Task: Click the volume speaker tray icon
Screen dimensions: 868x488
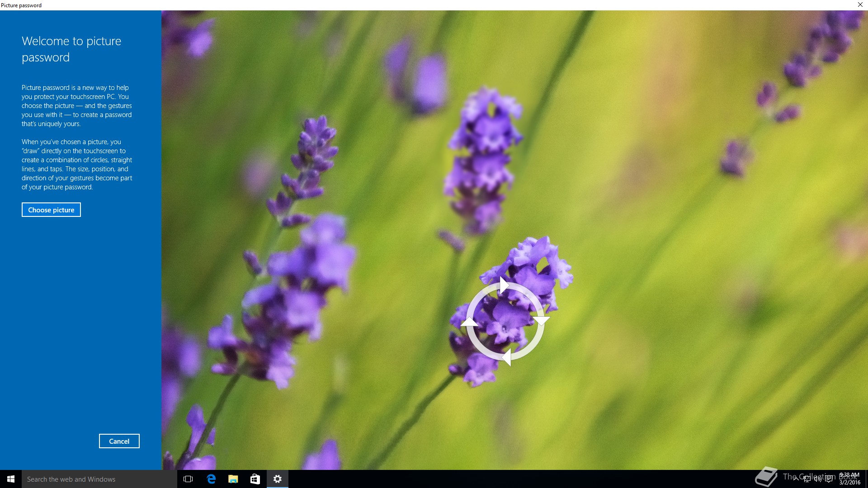Action: point(818,479)
